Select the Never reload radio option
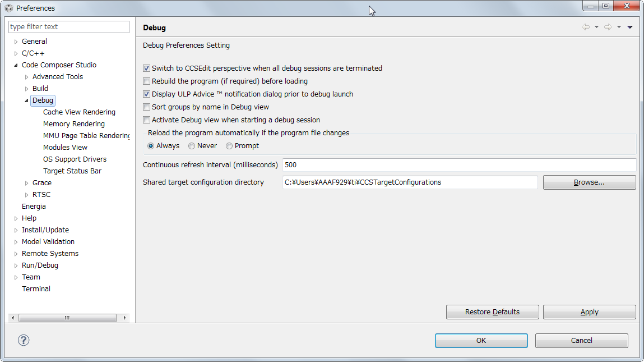Screen dimensions: 644x362 click(191, 146)
